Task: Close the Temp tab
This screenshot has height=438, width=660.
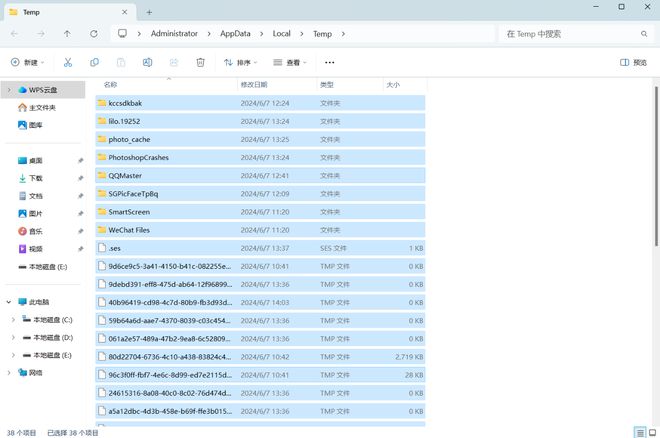Action: [x=125, y=12]
